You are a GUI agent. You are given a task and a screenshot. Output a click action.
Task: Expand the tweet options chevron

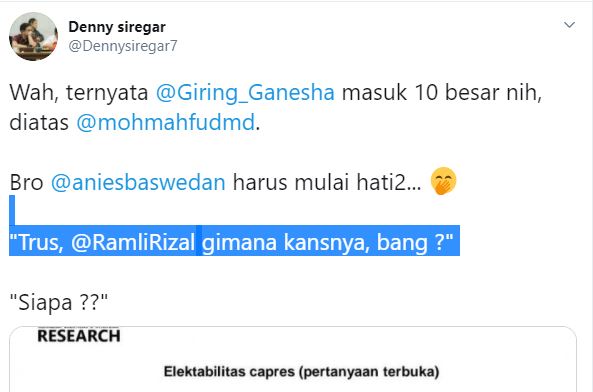point(569,25)
